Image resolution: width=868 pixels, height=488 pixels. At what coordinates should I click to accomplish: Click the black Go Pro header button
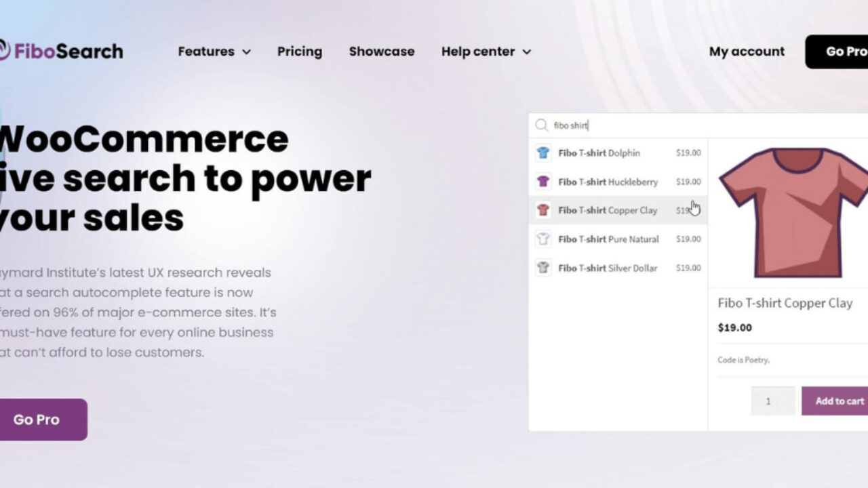[837, 52]
